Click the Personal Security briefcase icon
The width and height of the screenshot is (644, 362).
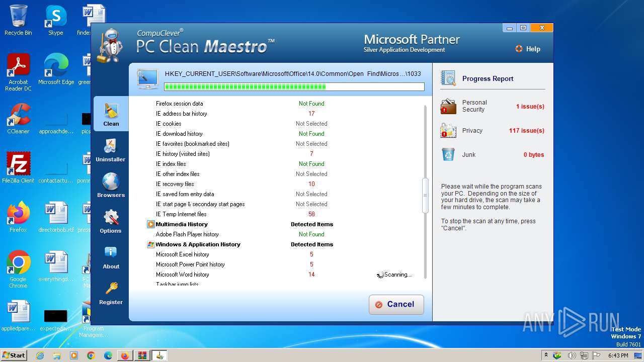click(x=448, y=106)
